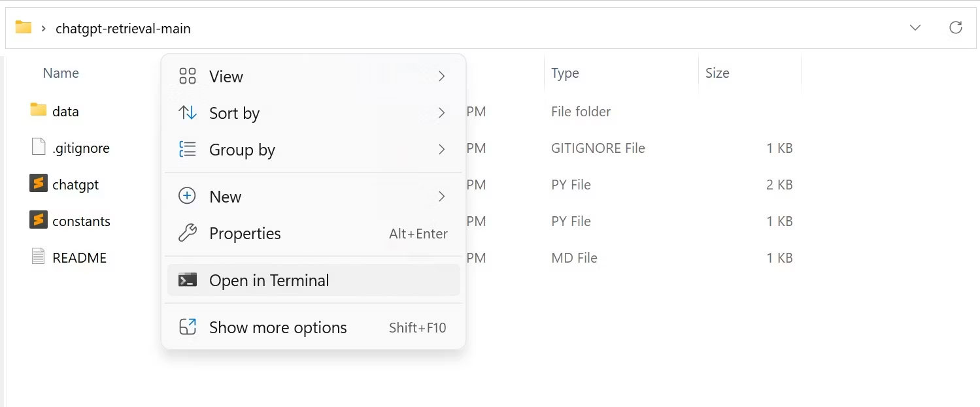Expand the Sort by submenu arrow
Viewport: 980px width, 407px height.
442,113
